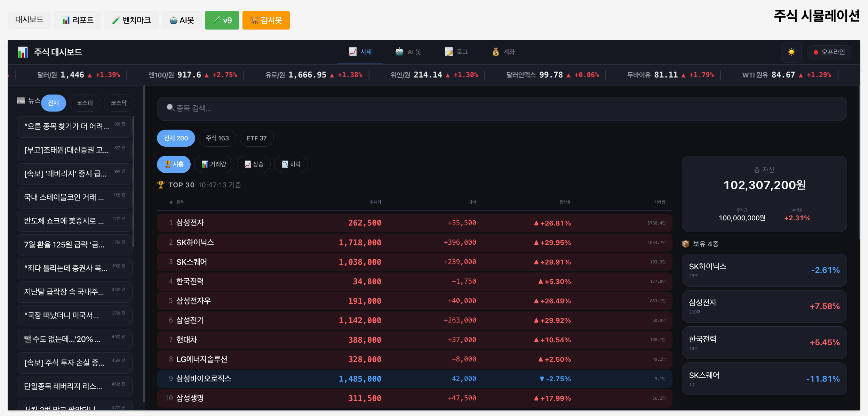This screenshot has height=416, width=868.
Task: Open the 로그 tab
Action: click(x=456, y=52)
